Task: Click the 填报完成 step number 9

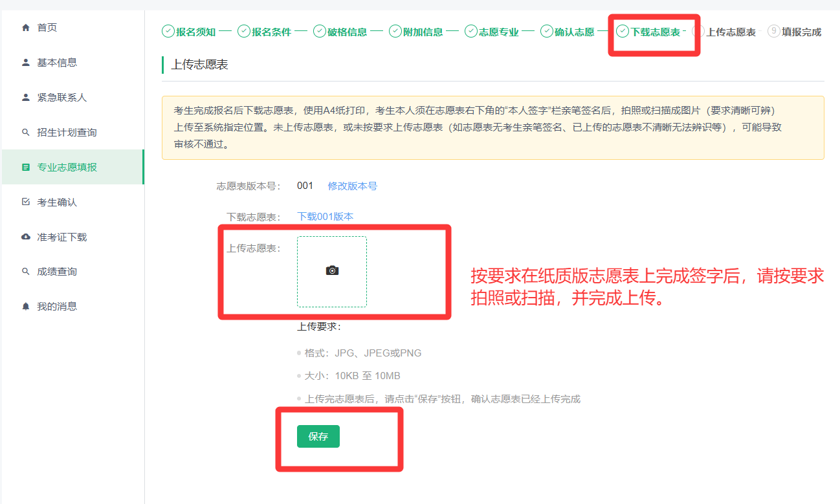Action: [x=774, y=31]
